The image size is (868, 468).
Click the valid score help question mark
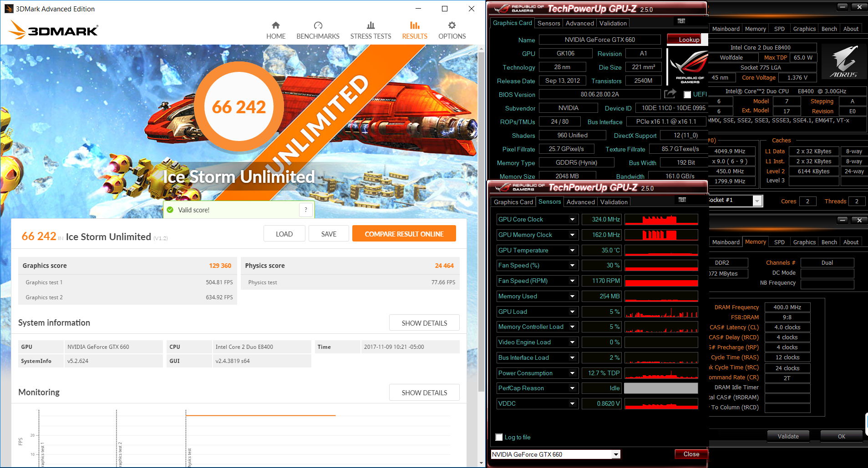point(306,210)
